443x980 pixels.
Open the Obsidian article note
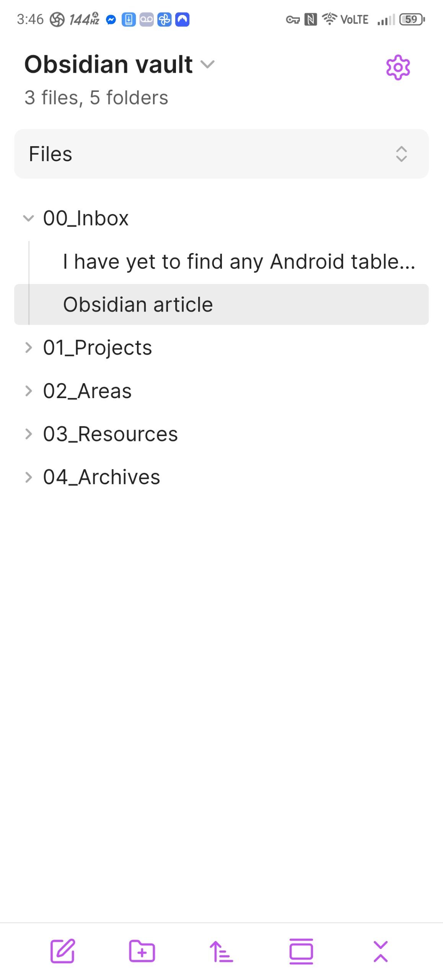pos(138,305)
